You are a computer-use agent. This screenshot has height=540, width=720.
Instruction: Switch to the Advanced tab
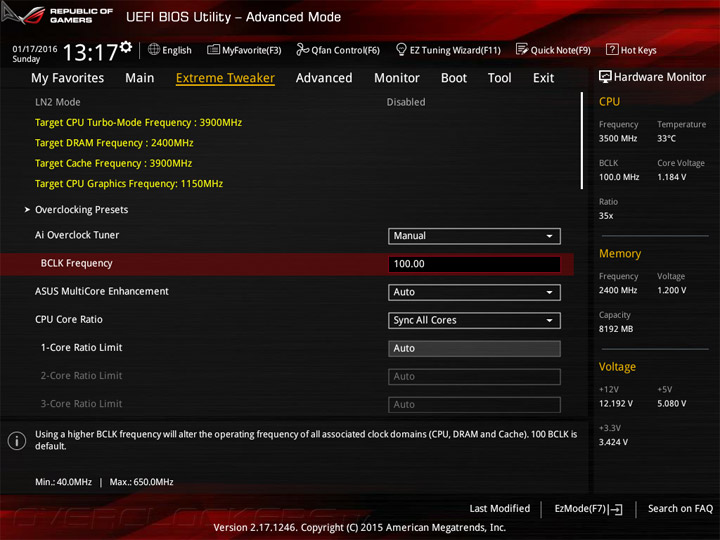[324, 78]
